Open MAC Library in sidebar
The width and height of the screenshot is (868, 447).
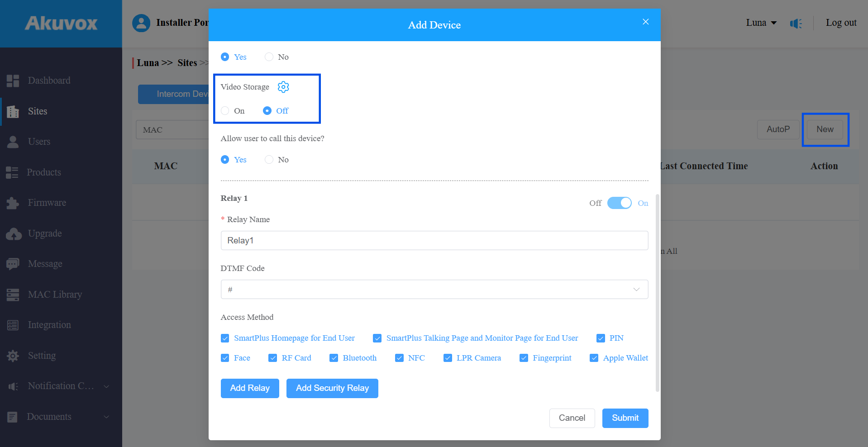pos(55,295)
